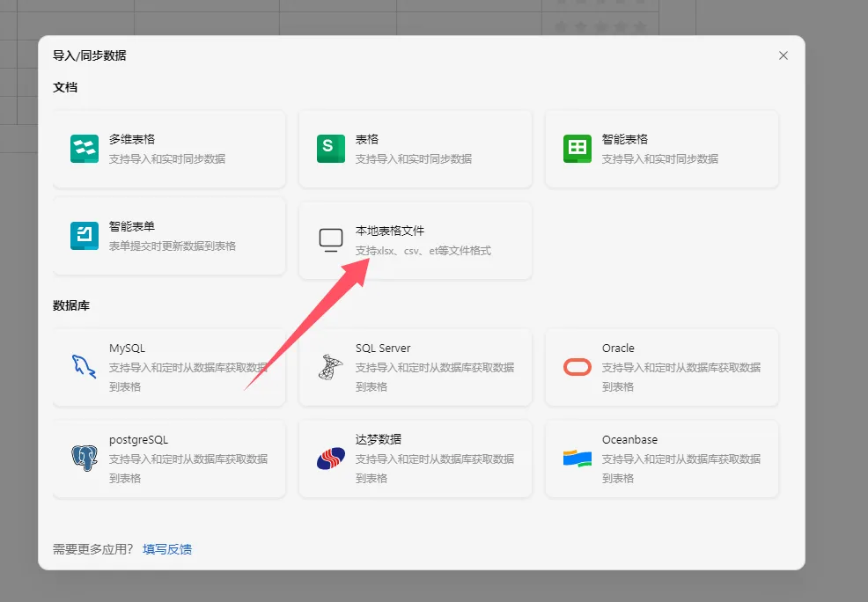Click the postgreSQL elephant icon
The width and height of the screenshot is (868, 602).
85,459
